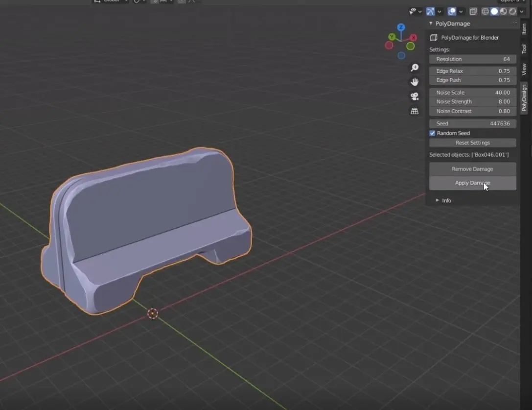This screenshot has height=410, width=532.
Task: Click the 'PolyDamage for Blender' label
Action: [470, 38]
